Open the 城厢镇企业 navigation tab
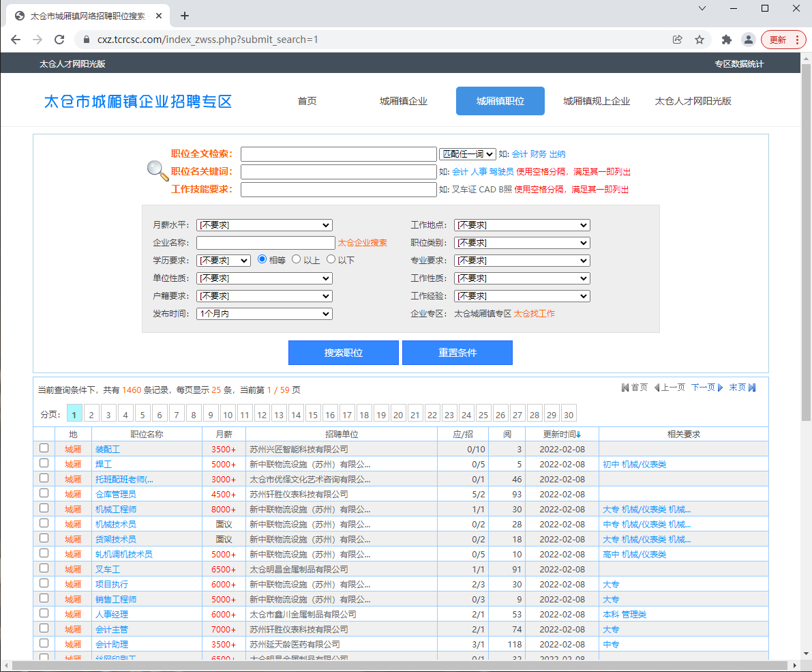The width and height of the screenshot is (812, 672). [x=404, y=101]
